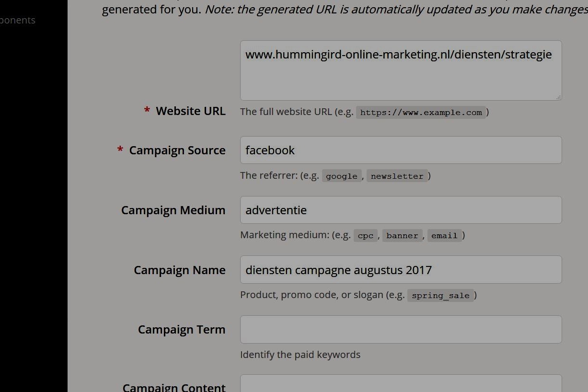Click the newsletter example code tag
The height and width of the screenshot is (392, 588).
tap(397, 176)
